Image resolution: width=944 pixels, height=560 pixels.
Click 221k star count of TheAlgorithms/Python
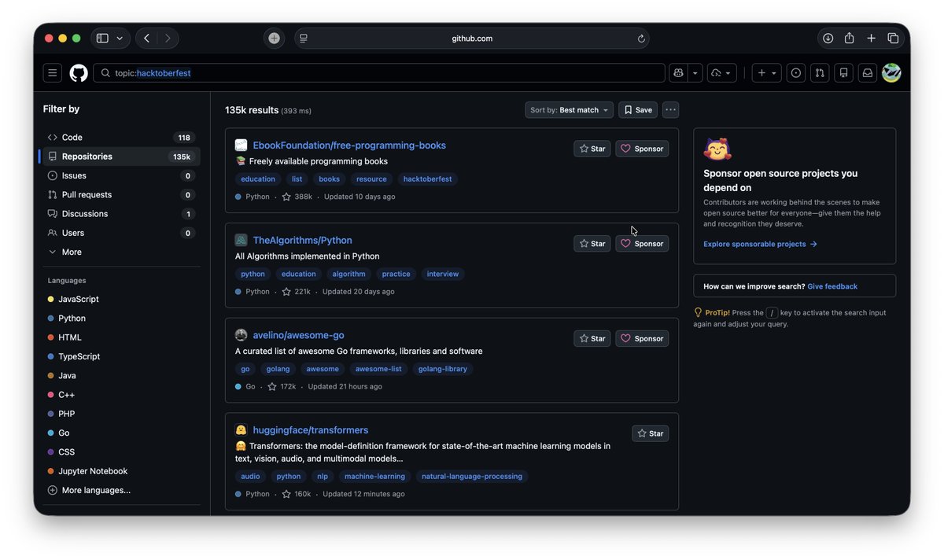click(x=297, y=292)
